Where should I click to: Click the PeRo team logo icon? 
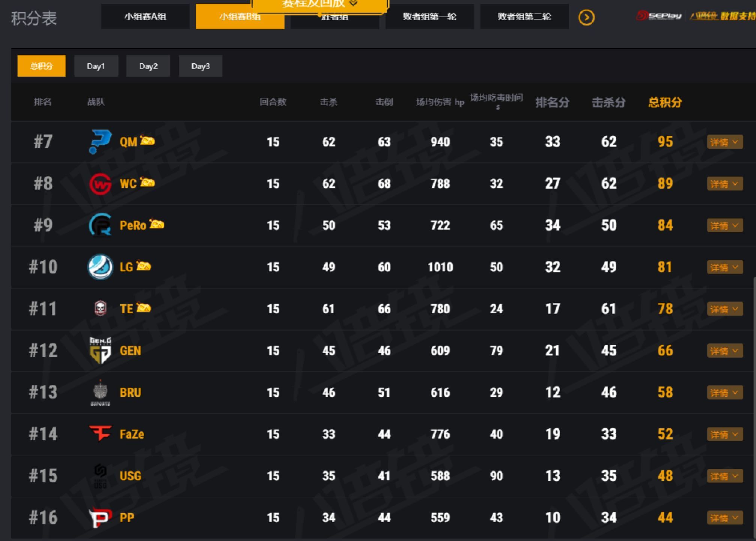(x=100, y=225)
